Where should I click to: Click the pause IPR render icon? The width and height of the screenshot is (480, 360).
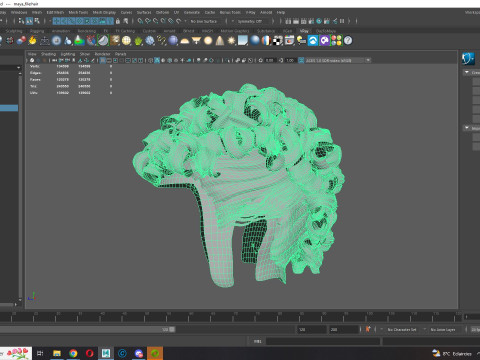(342, 21)
